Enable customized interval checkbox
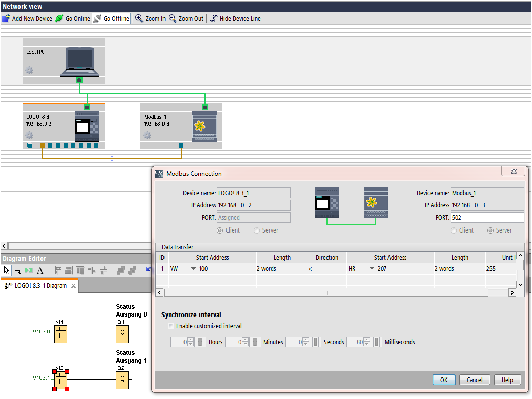 [x=171, y=326]
